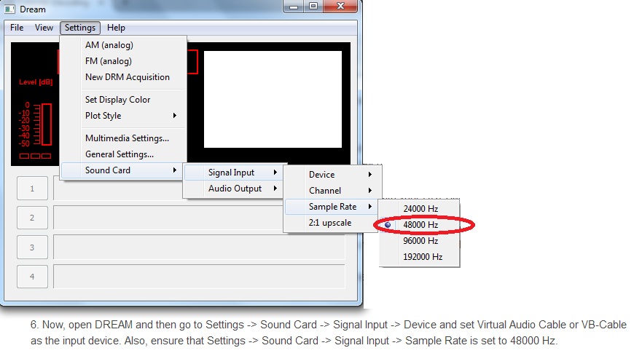Expand the Channel submenu
The width and height of the screenshot is (634, 364).
tap(333, 191)
